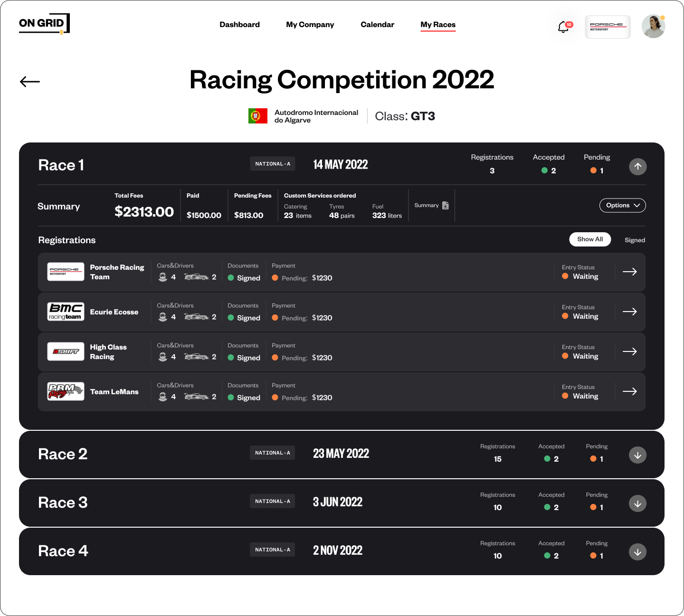Click the back arrow icon
This screenshot has width=684, height=616.
tap(30, 82)
